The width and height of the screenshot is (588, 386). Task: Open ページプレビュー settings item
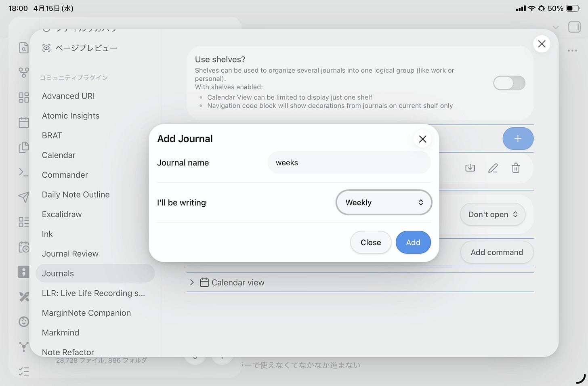(x=80, y=48)
